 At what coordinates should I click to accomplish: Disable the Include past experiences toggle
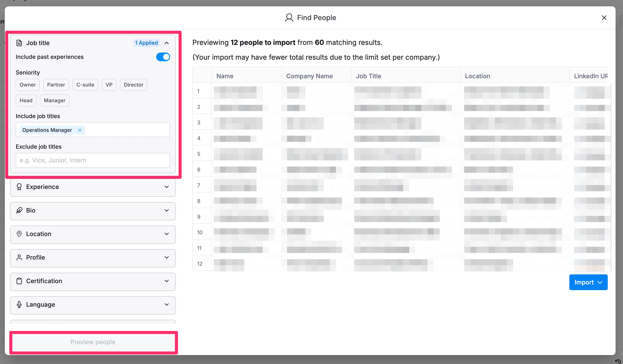tap(163, 57)
